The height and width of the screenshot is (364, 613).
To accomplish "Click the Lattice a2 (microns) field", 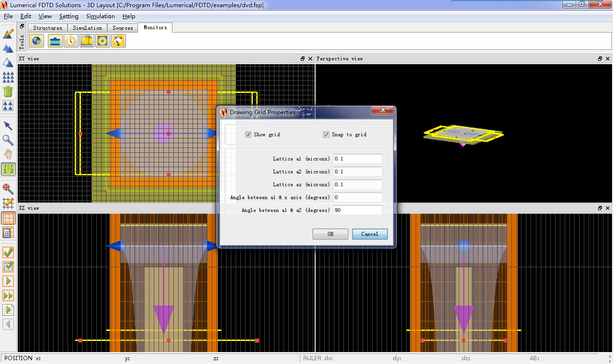I will point(358,171).
